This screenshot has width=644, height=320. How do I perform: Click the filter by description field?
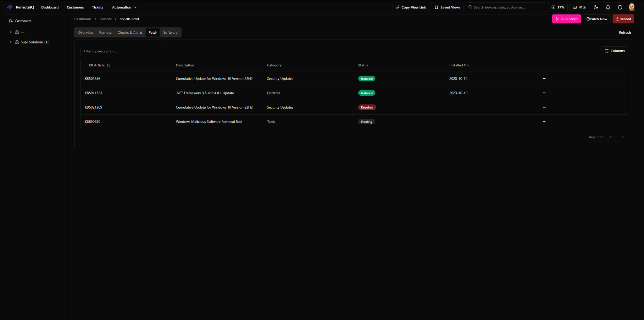click(x=120, y=51)
